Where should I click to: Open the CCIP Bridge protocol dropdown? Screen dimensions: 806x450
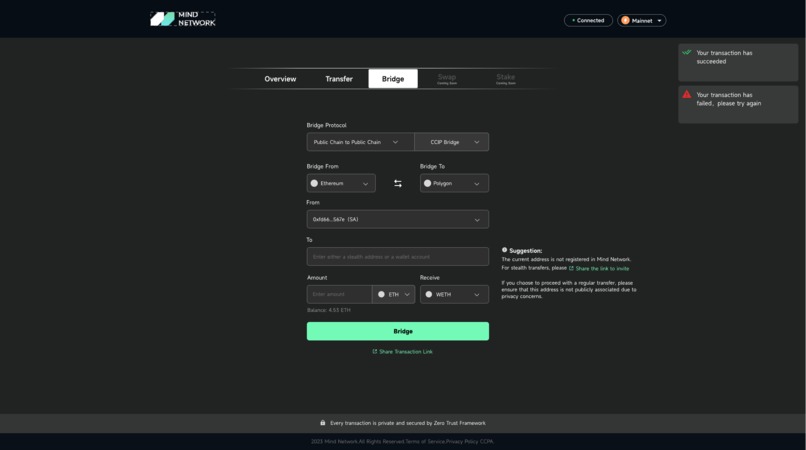(x=451, y=142)
